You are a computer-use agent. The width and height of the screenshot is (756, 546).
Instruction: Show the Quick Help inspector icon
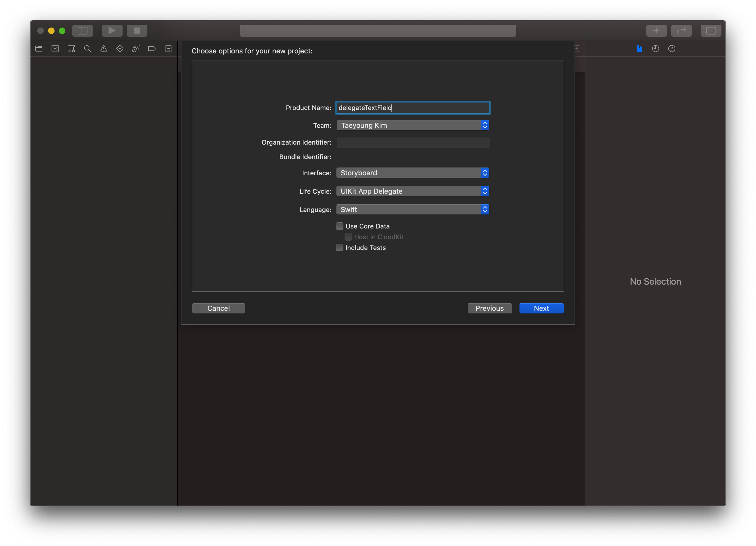pyautogui.click(x=672, y=49)
